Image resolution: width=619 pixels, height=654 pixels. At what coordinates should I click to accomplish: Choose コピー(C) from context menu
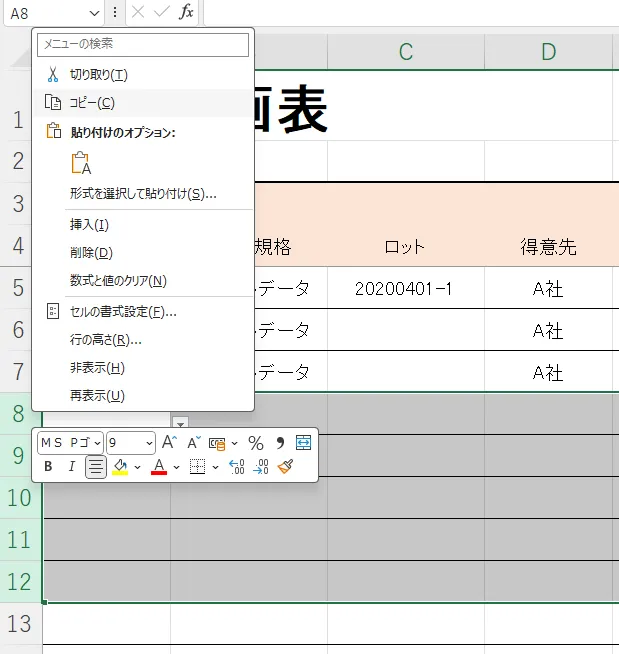(x=143, y=103)
